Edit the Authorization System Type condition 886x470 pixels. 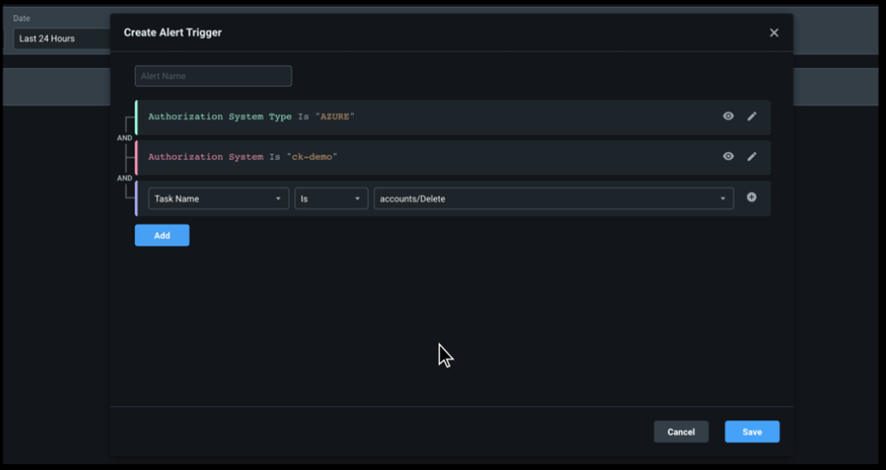[752, 116]
